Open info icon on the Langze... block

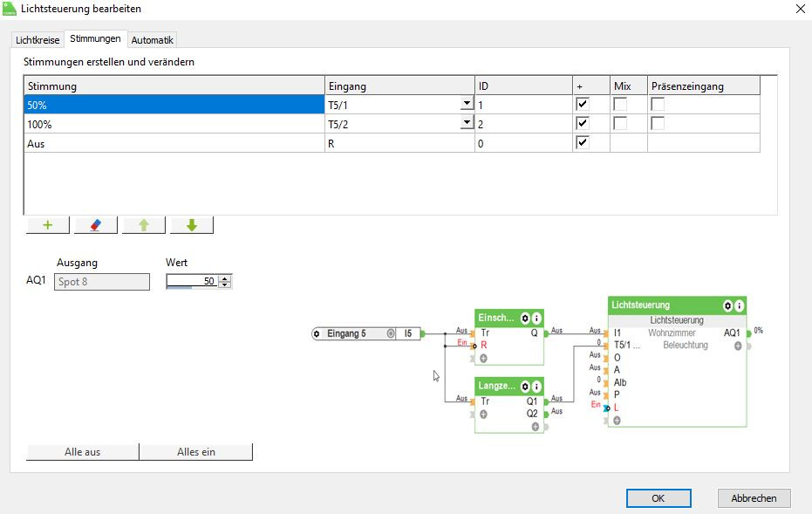point(536,386)
